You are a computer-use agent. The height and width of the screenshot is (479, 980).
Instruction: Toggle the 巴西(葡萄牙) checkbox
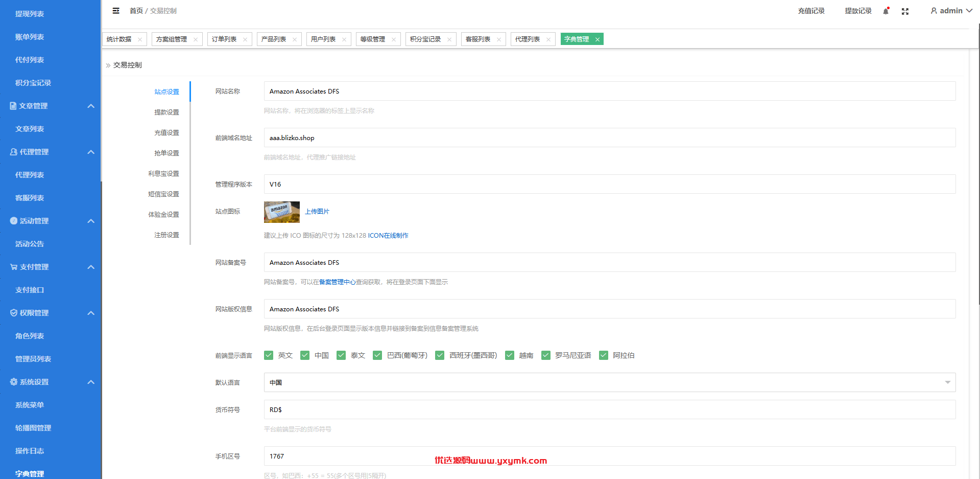[377, 355]
